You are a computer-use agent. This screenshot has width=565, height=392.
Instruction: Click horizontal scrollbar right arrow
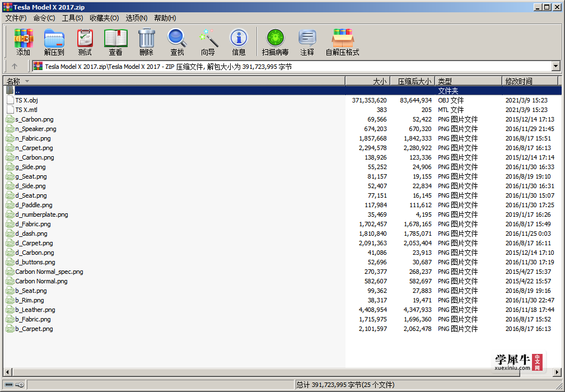click(557, 372)
